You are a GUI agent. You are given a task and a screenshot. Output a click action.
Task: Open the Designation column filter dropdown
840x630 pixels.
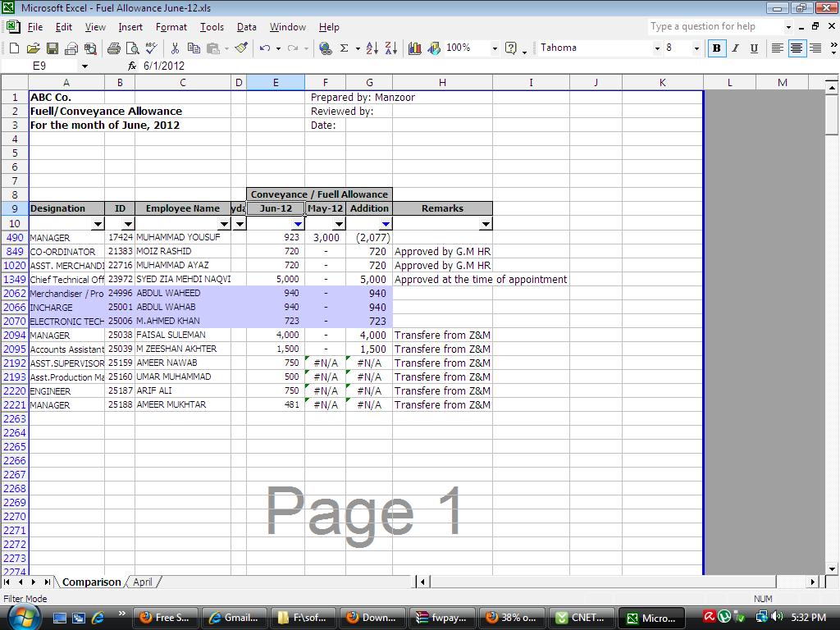[x=98, y=224]
